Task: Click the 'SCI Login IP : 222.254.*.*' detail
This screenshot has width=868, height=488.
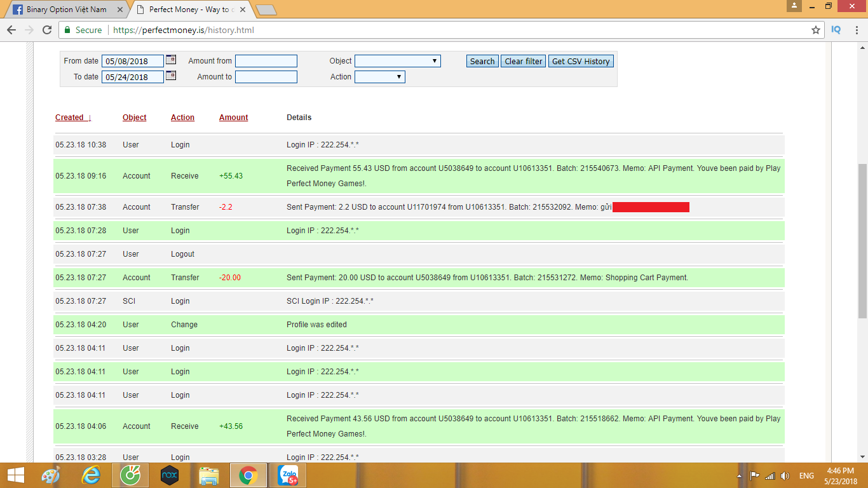Action: (330, 301)
